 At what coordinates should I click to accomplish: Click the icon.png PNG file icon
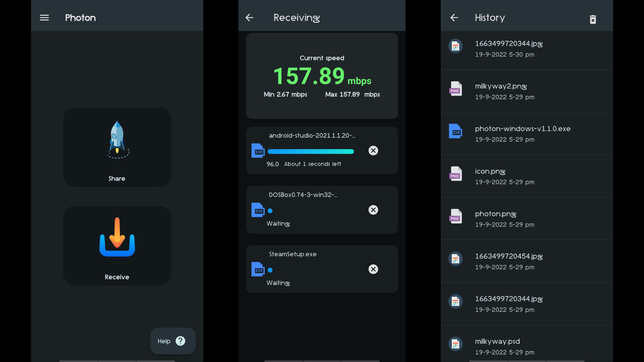click(455, 174)
